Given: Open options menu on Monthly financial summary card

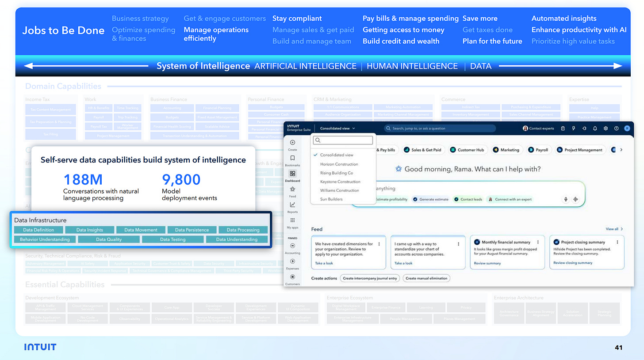Looking at the screenshot, I should coord(538,242).
